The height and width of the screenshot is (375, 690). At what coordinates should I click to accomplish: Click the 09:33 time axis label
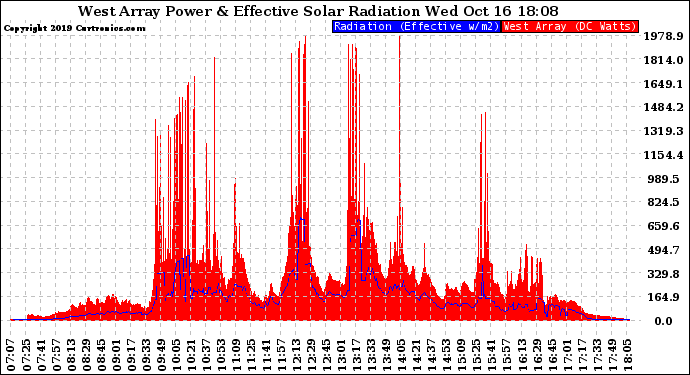(x=147, y=355)
